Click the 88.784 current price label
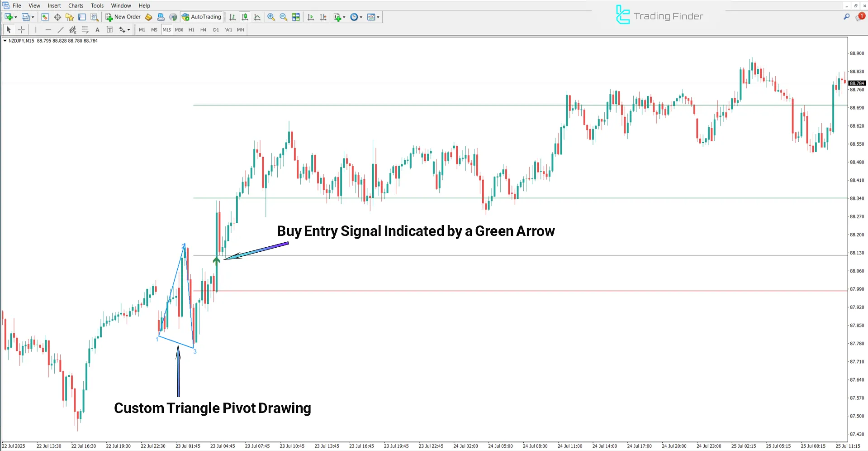Viewport: 868px width, 451px height. coord(857,83)
